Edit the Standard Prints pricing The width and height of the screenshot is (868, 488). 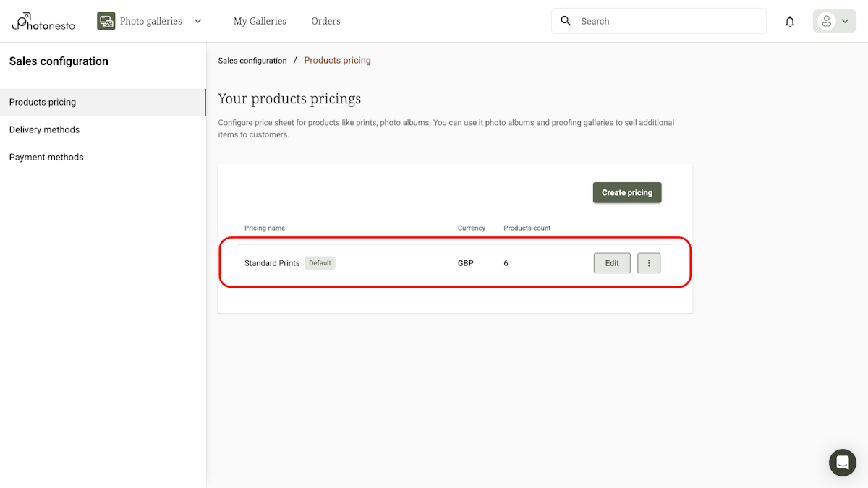[611, 262]
